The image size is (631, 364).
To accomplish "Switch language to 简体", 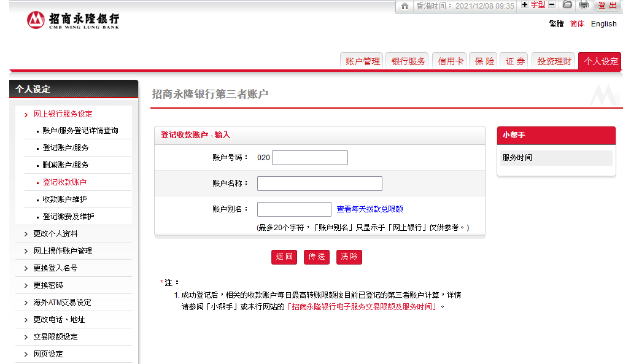I will click(577, 24).
